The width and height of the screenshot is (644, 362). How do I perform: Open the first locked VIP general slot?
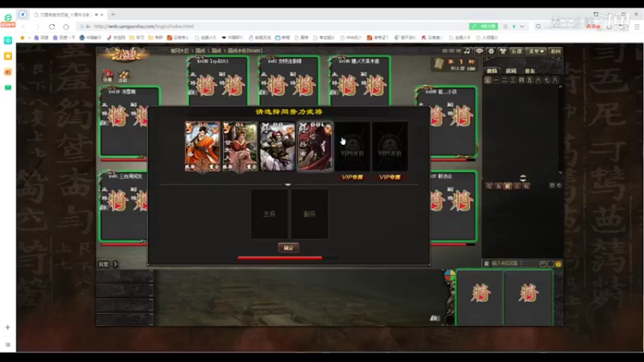[353, 146]
